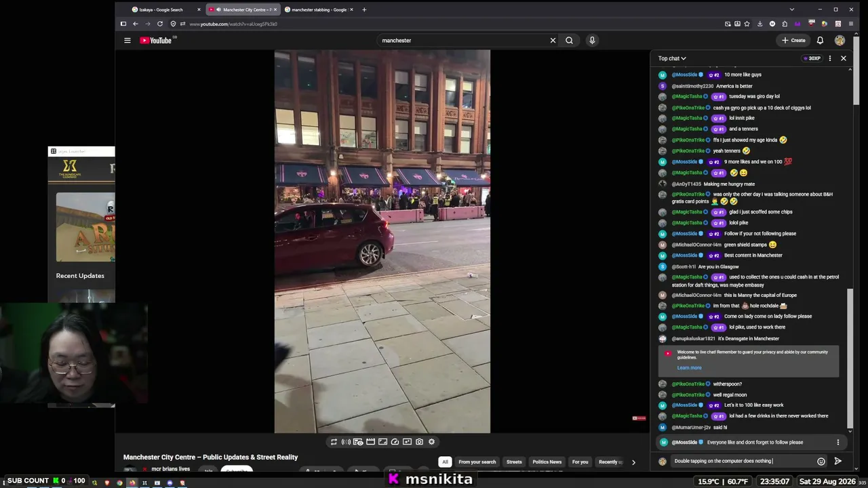Focus the YouTube search field containing manchester
The image size is (868, 488).
(464, 40)
